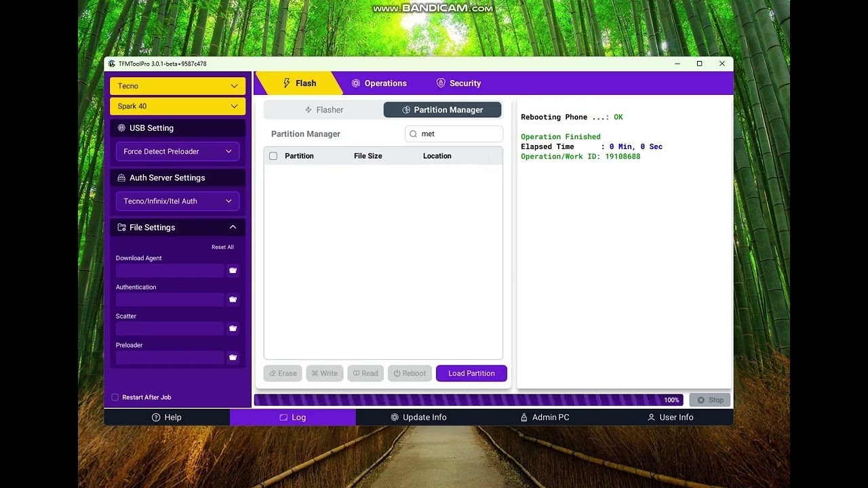
Task: Expand the Tecno/Infinix/Itel Auth dropdown
Action: coord(178,201)
